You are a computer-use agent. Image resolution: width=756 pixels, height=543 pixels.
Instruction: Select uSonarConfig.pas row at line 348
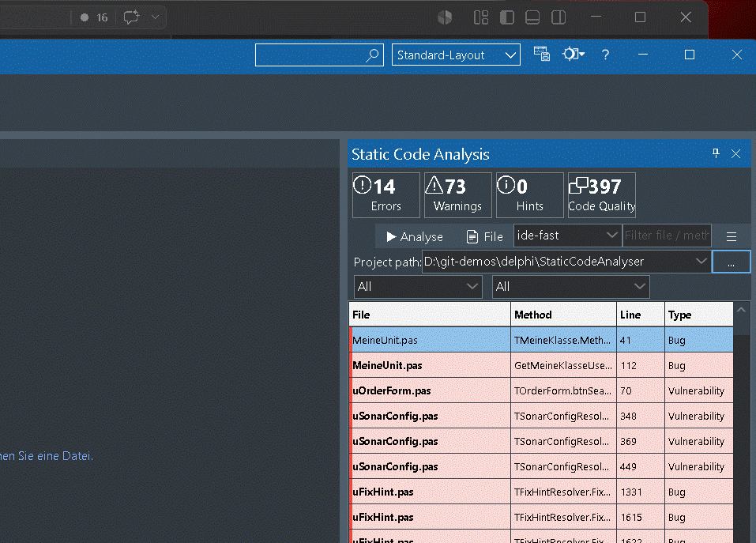541,417
